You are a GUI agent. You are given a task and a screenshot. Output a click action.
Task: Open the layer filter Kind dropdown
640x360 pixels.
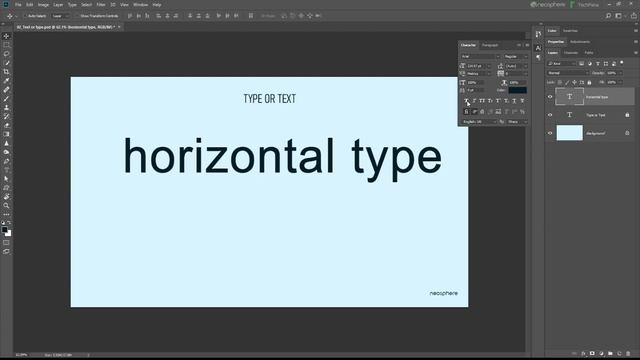(562, 64)
